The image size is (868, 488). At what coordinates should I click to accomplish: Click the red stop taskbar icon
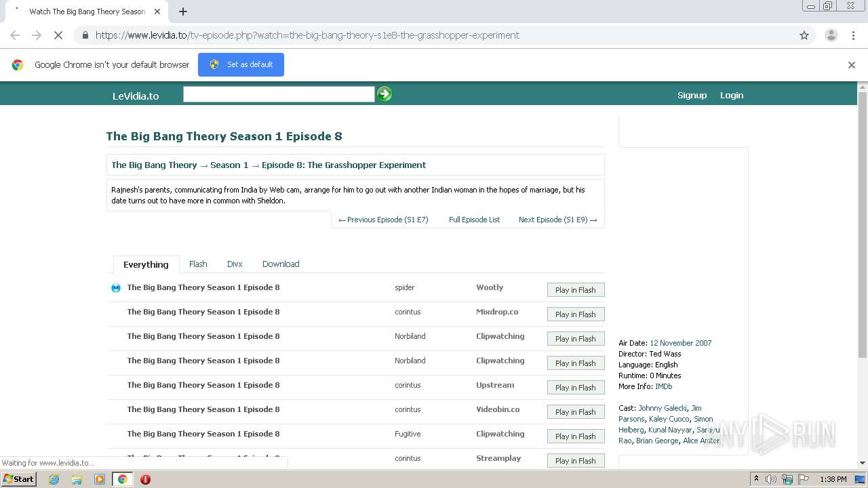(145, 479)
